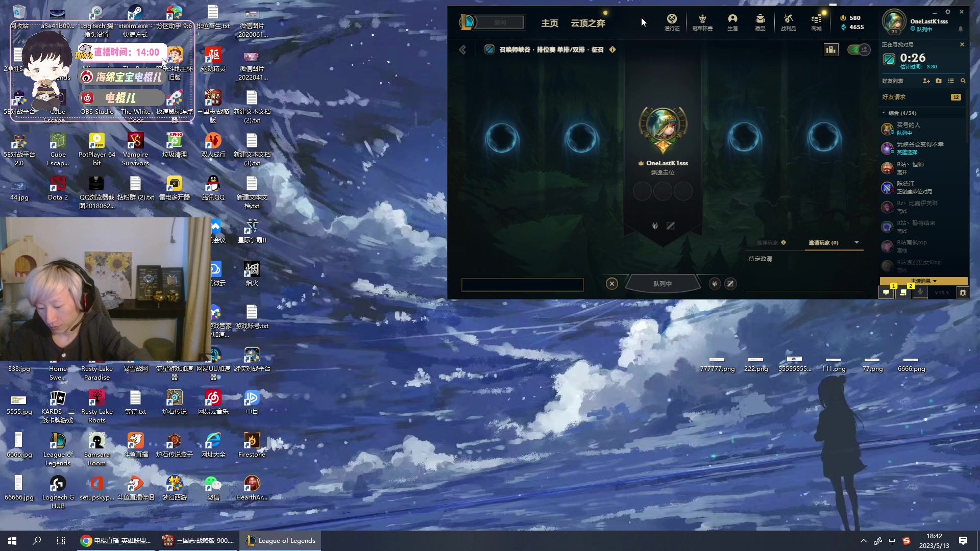Open the 网易云音乐 desktop icon
Screen dimensions: 980x551
[x=213, y=402]
